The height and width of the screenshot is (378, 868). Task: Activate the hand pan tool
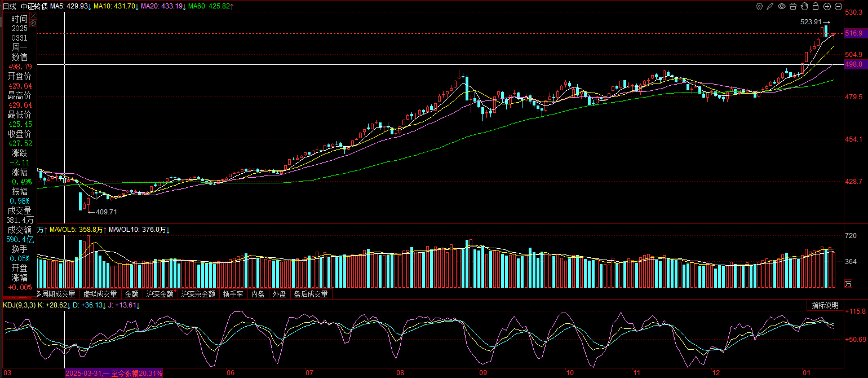click(804, 6)
